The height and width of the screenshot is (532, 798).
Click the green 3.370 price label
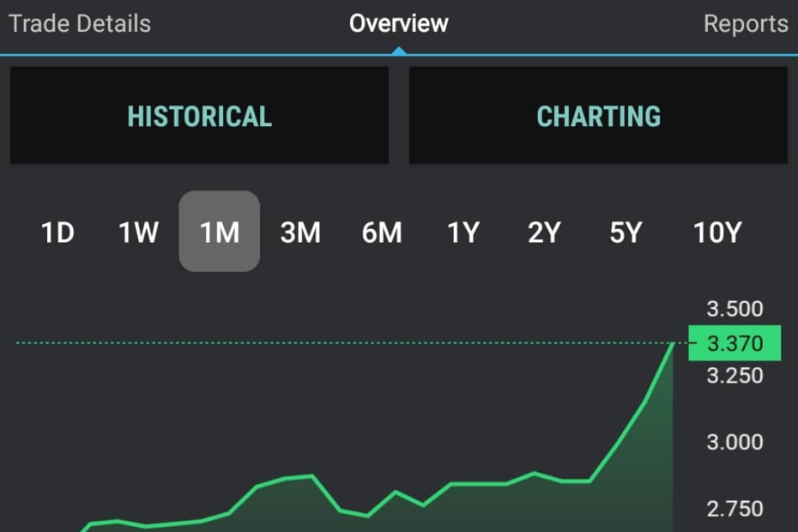(735, 343)
